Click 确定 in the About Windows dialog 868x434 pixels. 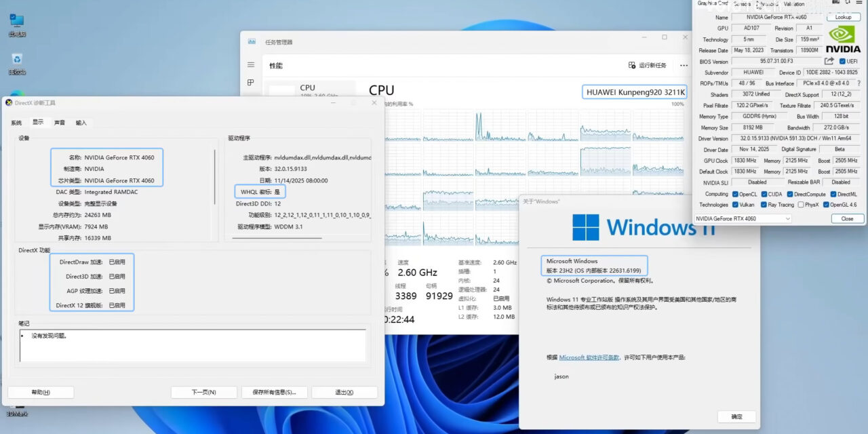(x=736, y=416)
